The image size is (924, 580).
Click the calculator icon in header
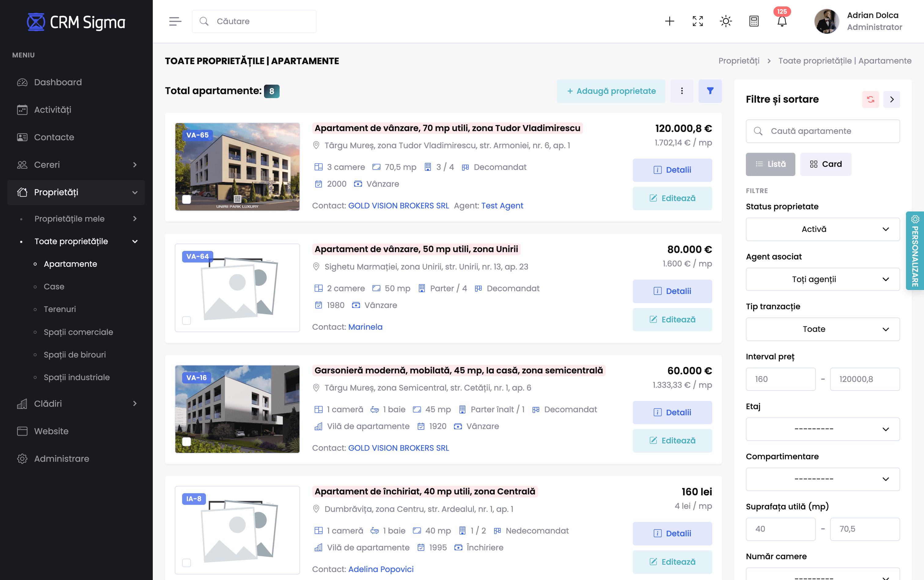(754, 21)
